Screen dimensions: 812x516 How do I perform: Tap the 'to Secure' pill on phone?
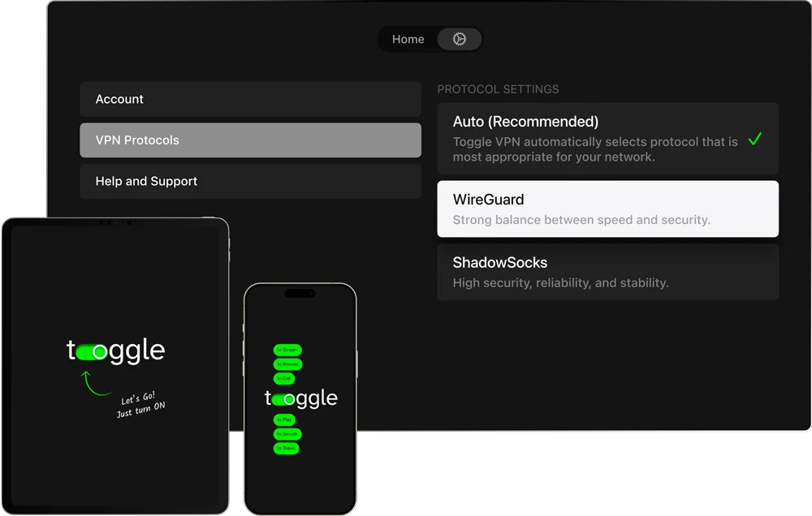tap(287, 434)
